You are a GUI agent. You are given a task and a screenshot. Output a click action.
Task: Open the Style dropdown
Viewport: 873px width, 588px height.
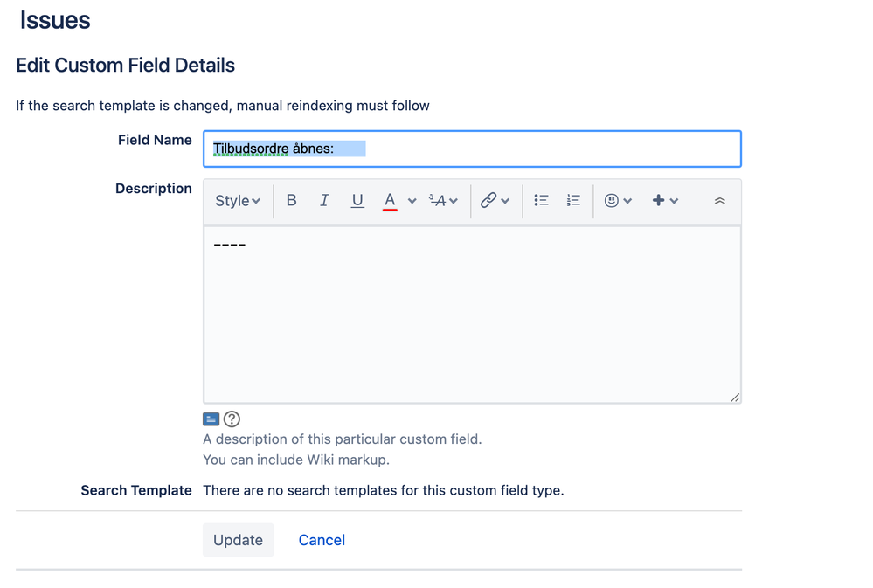click(x=238, y=201)
